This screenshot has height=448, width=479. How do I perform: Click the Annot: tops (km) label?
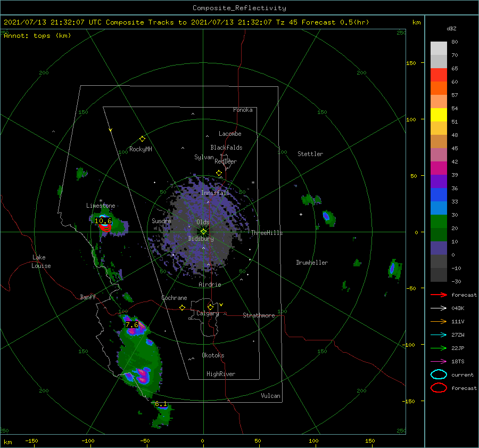(37, 36)
